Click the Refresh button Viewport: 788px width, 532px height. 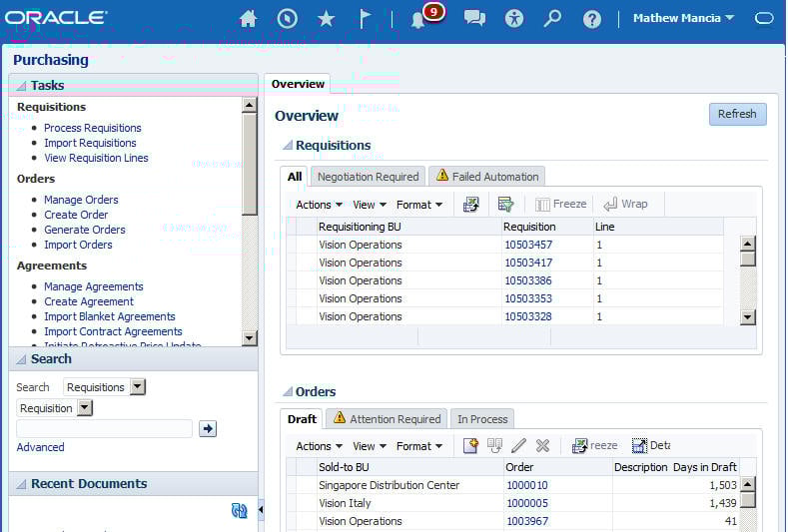point(737,114)
